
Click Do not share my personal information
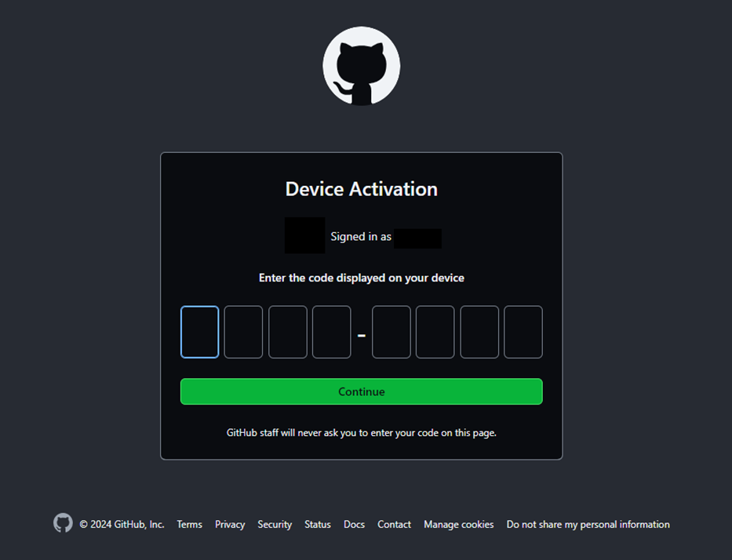[x=588, y=525]
